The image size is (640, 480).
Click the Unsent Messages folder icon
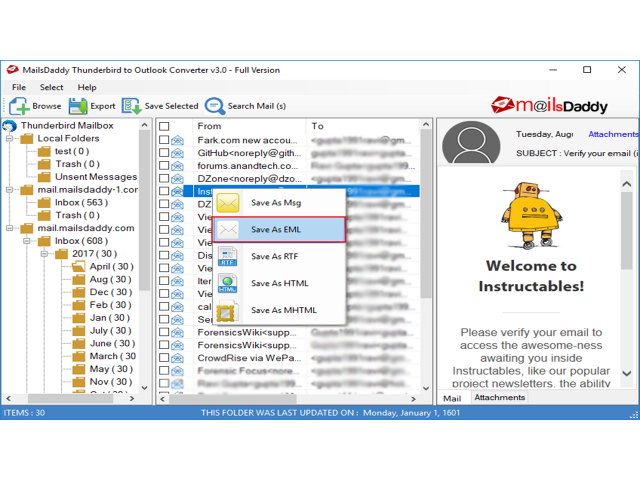(44, 177)
